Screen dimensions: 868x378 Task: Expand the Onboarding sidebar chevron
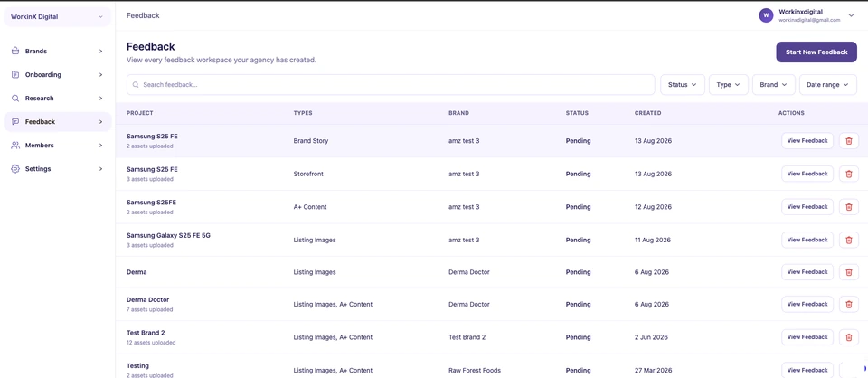pyautogui.click(x=100, y=75)
